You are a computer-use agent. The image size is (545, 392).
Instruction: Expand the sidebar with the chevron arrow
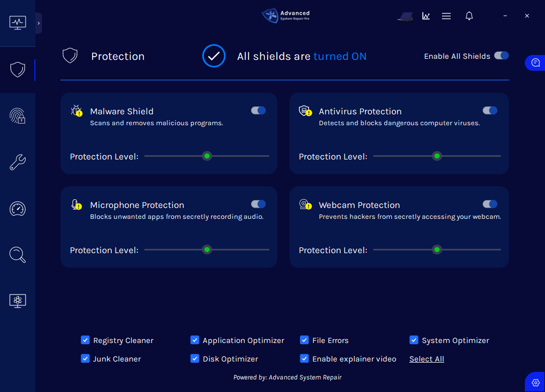pyautogui.click(x=39, y=23)
